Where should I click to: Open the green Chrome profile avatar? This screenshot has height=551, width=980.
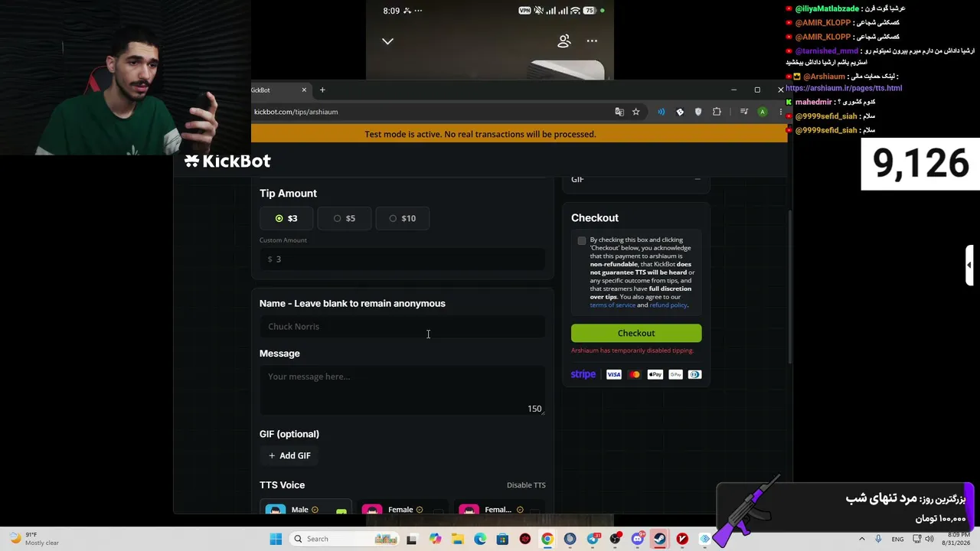(762, 112)
